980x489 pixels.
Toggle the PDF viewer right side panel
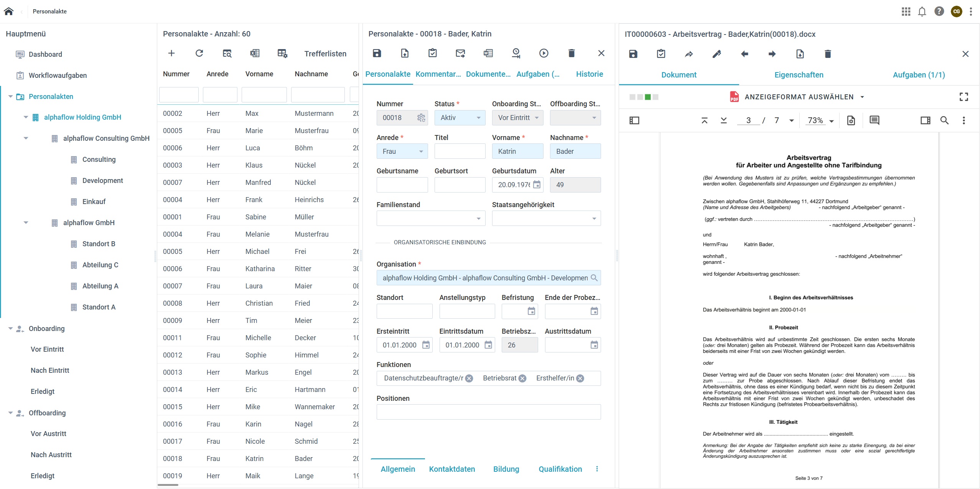pyautogui.click(x=925, y=120)
